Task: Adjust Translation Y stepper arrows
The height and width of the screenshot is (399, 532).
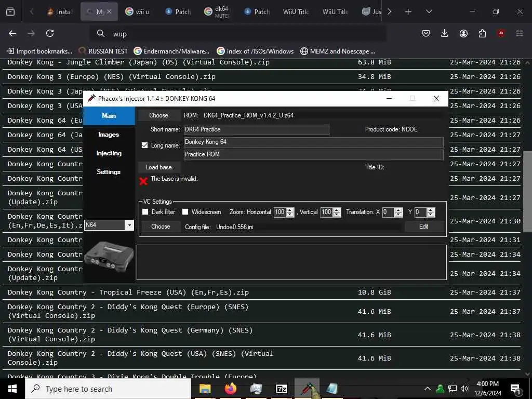Action: pyautogui.click(x=431, y=212)
